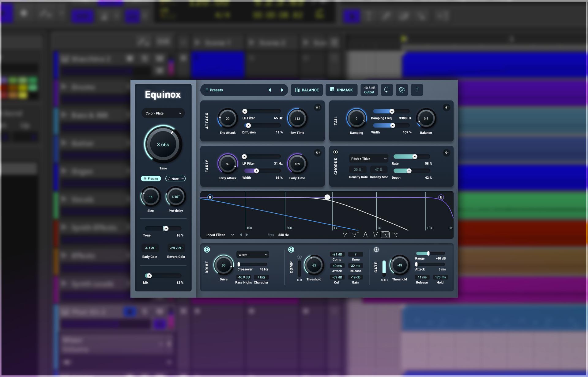The width and height of the screenshot is (588, 377).
Task: Click the Env Attack knob
Action: (x=228, y=119)
